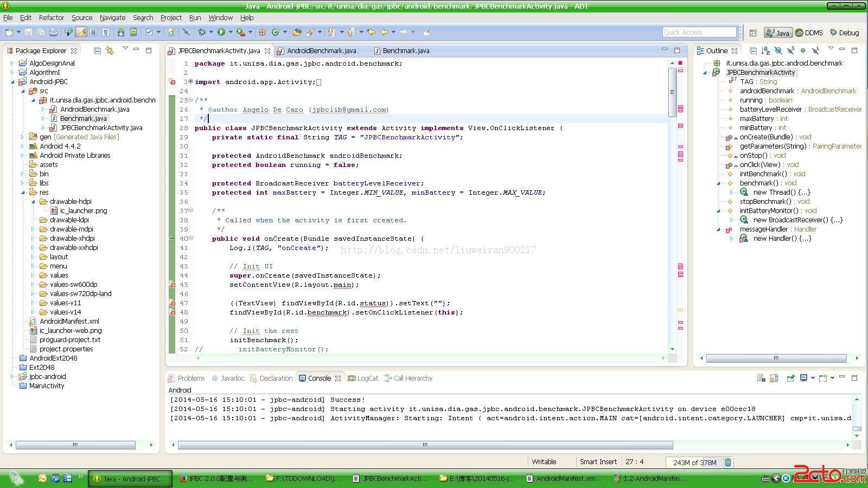Click the Debug bug icon in toolbar
Viewport: 868px width, 488px height.
[202, 33]
